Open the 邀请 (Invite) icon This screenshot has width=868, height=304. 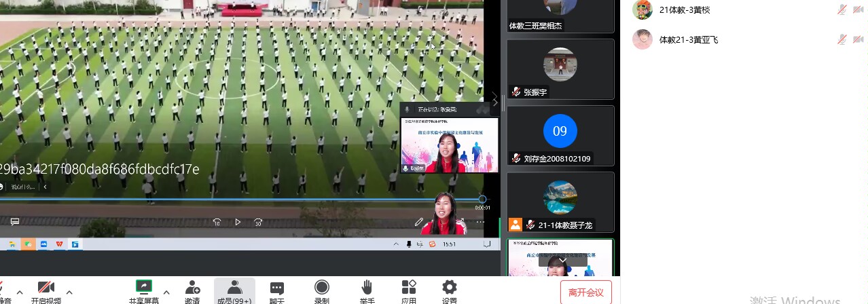(192, 288)
